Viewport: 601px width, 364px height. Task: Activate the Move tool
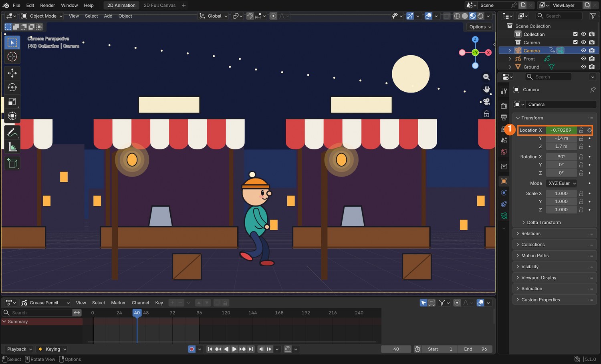click(x=12, y=73)
